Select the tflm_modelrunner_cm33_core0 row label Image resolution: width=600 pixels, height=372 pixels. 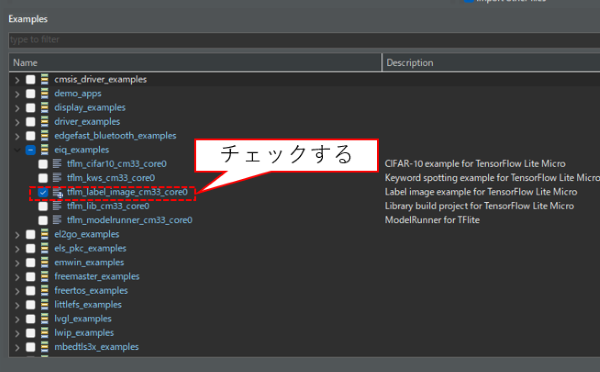pyautogui.click(x=129, y=220)
